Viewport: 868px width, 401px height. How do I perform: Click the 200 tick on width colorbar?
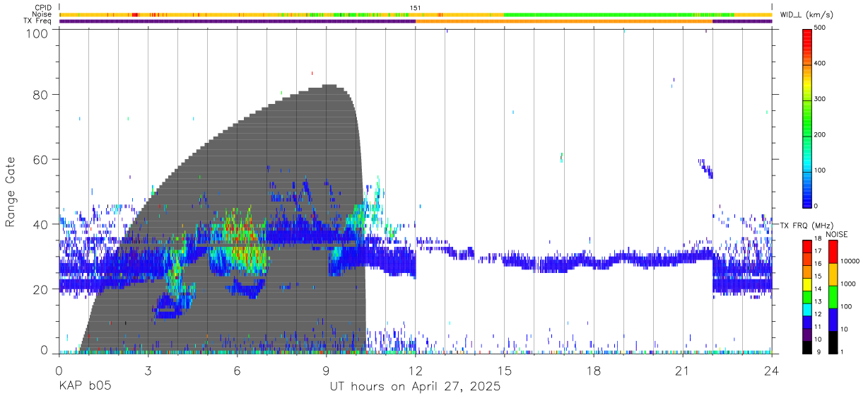point(821,134)
